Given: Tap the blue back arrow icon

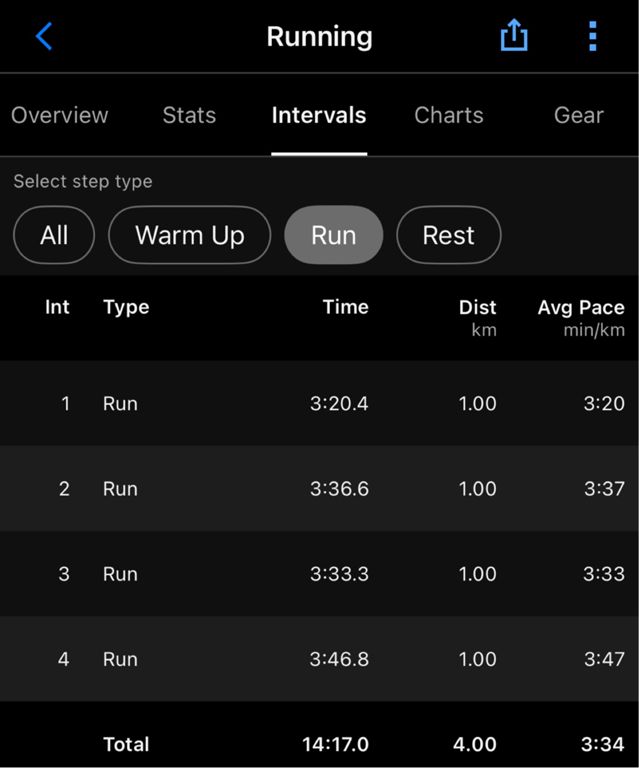Looking at the screenshot, I should [44, 36].
